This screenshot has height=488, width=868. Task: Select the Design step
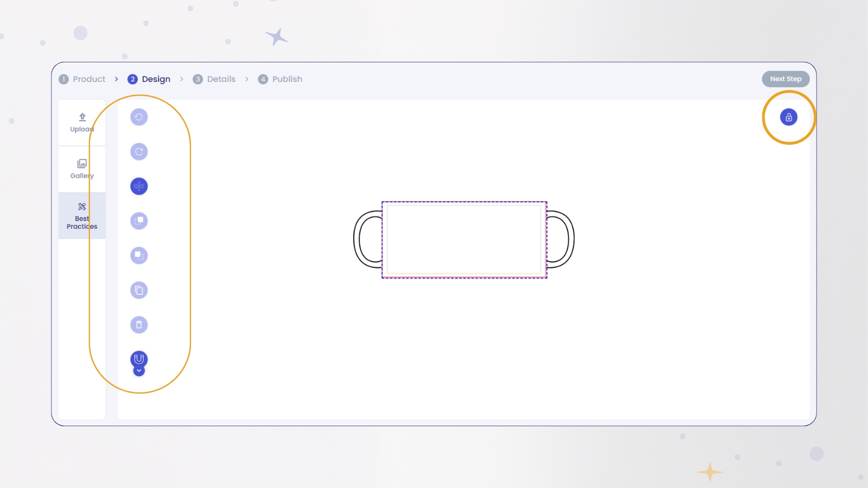pyautogui.click(x=149, y=79)
